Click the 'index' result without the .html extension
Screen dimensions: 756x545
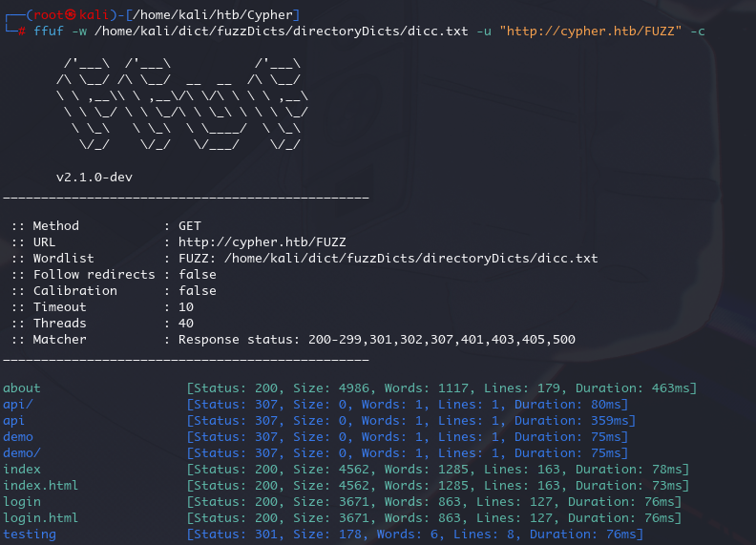coord(22,470)
